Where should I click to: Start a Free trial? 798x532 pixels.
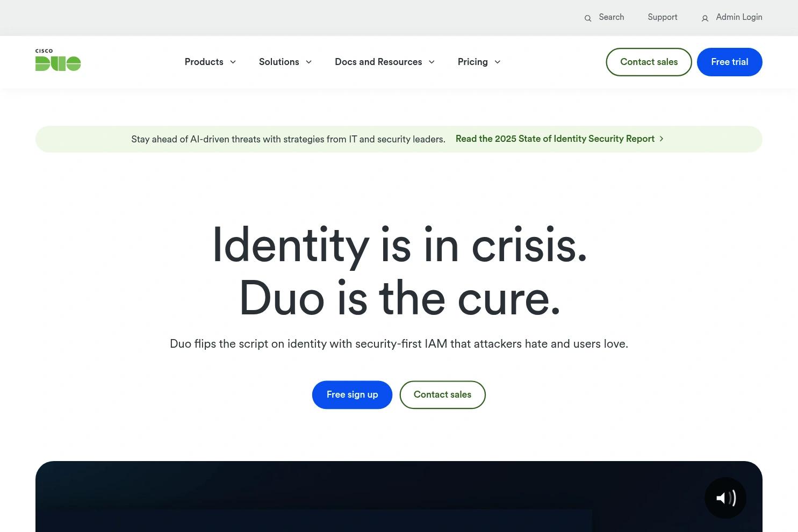[x=730, y=62]
